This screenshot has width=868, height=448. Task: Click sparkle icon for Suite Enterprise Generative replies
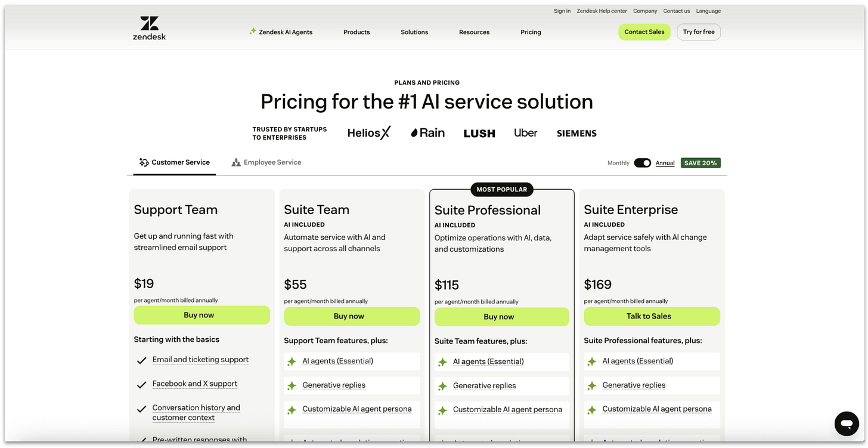pyautogui.click(x=592, y=386)
